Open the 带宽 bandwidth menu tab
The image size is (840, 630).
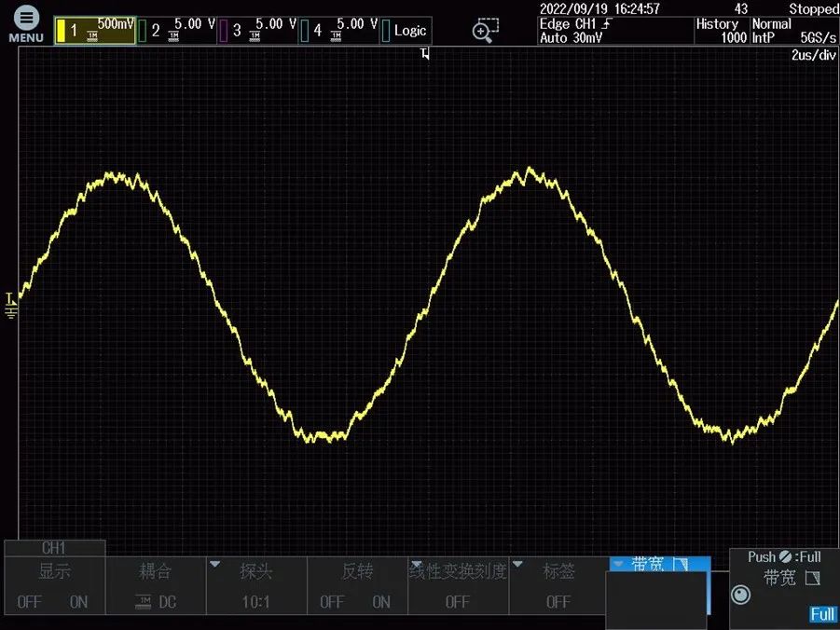659,565
